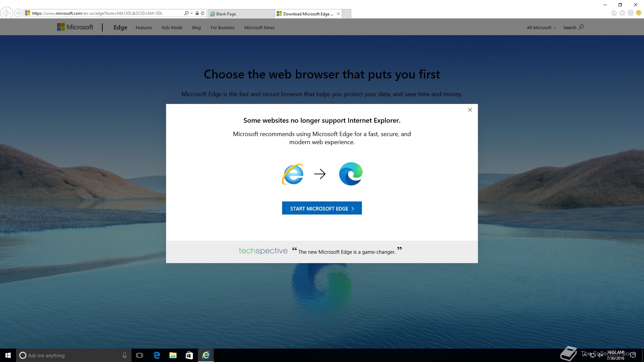This screenshot has width=644, height=362.
Task: Click the IE Home icon
Action: coord(614,13)
